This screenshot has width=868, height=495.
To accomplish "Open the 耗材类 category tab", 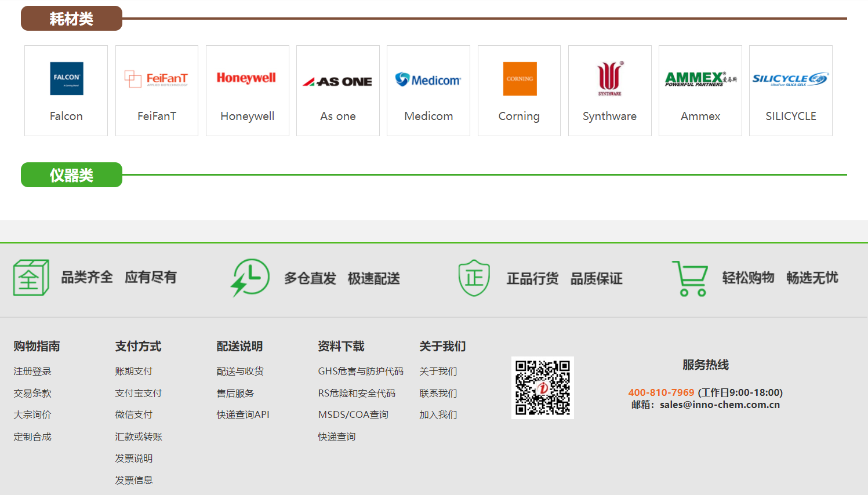I will point(71,19).
